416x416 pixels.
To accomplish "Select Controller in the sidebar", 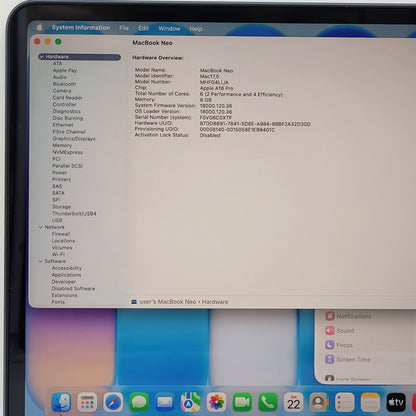I will click(64, 104).
